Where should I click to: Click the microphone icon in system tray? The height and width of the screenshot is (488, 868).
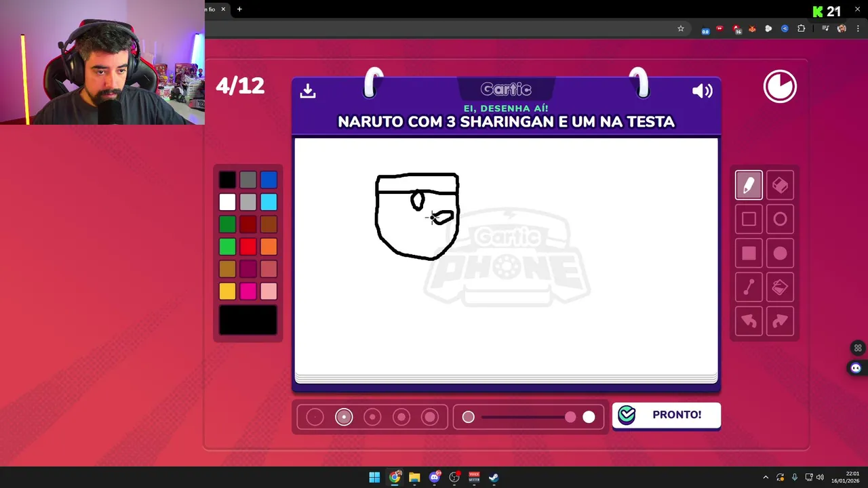coord(794,477)
